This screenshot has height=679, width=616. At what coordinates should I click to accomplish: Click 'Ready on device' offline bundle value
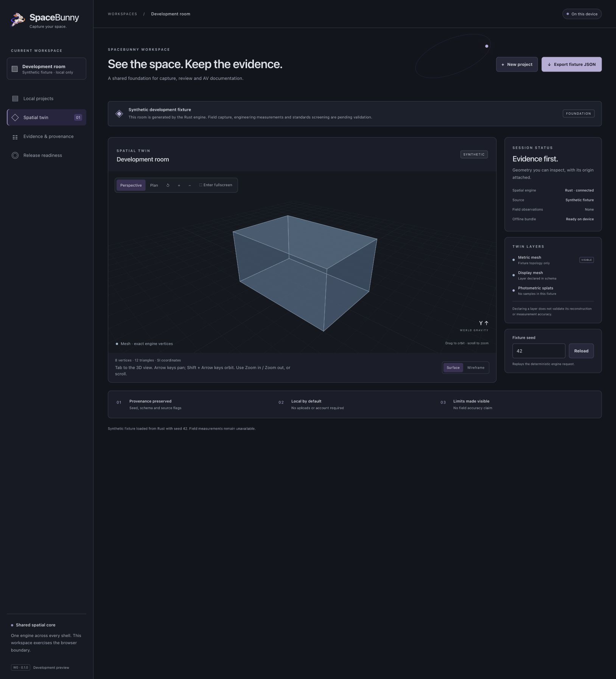pos(580,219)
